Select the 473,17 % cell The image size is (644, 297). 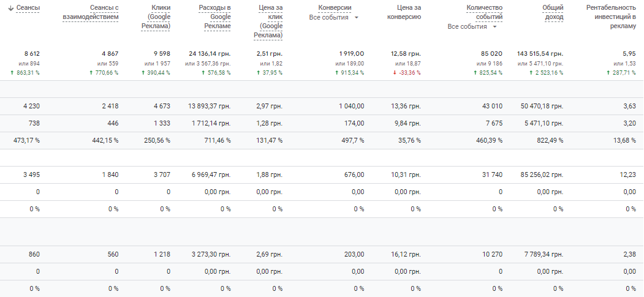click(28, 141)
